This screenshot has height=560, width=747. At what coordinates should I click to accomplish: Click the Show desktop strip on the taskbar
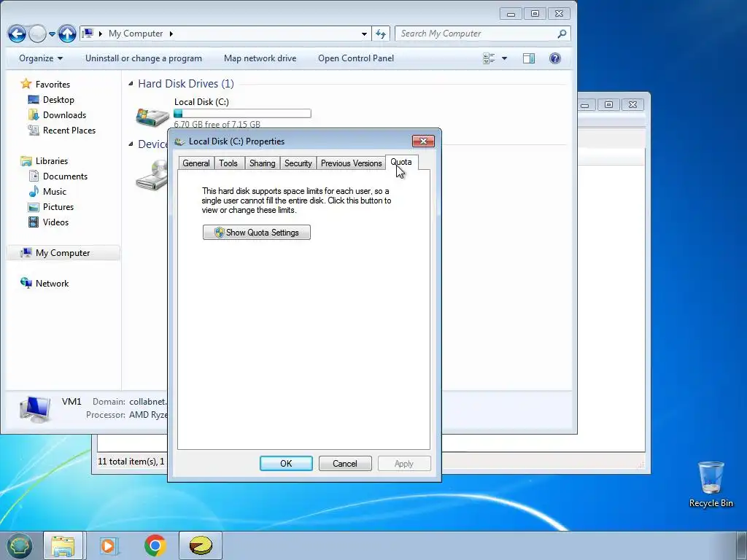pyautogui.click(x=741, y=545)
